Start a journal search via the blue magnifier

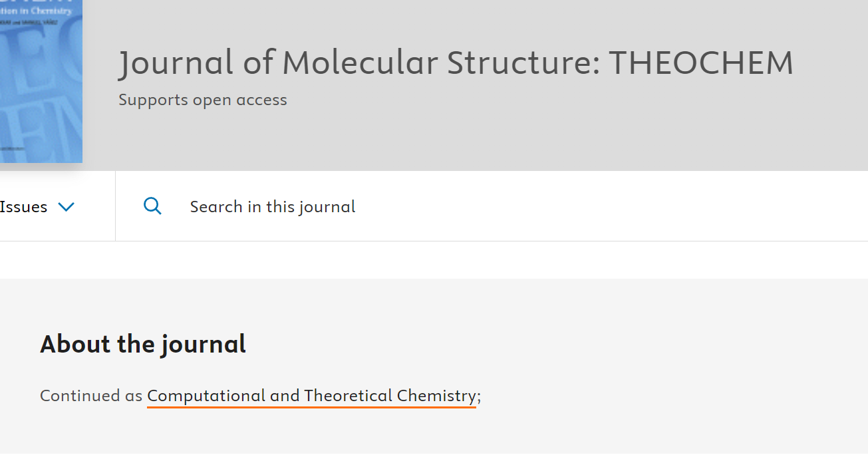tap(152, 206)
